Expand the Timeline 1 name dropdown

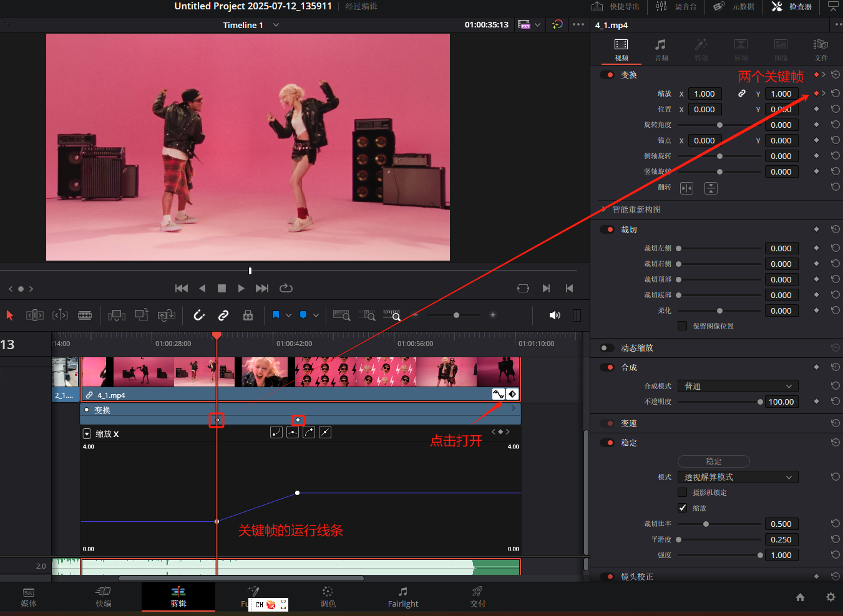tap(276, 25)
